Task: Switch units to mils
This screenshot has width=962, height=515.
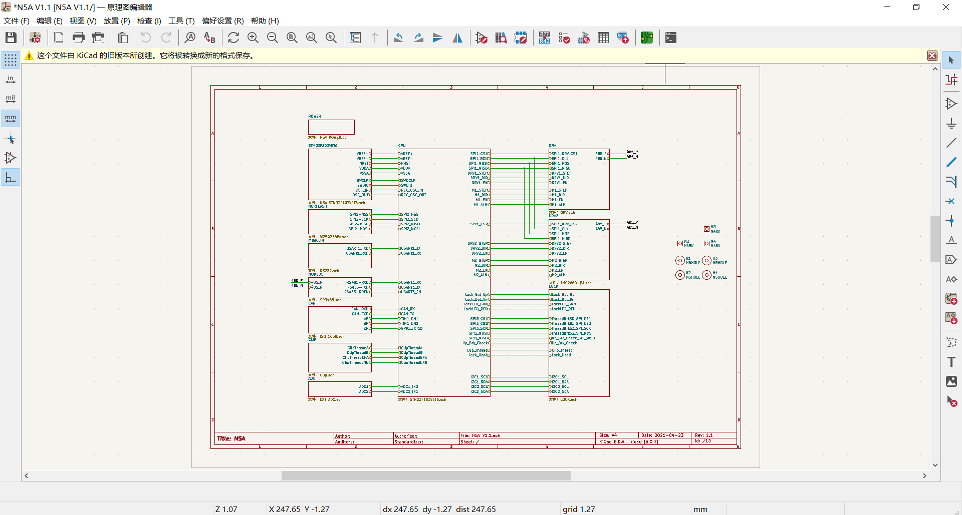Action: pos(11,98)
